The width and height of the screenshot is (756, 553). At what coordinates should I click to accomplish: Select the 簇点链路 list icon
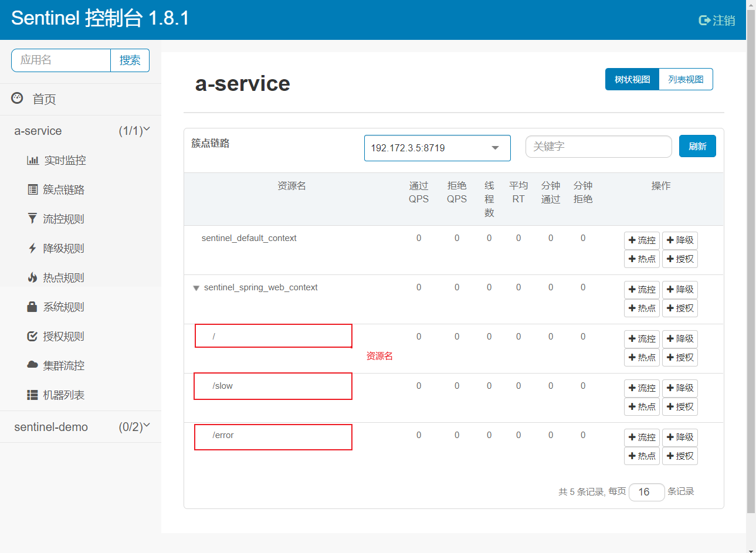point(33,189)
